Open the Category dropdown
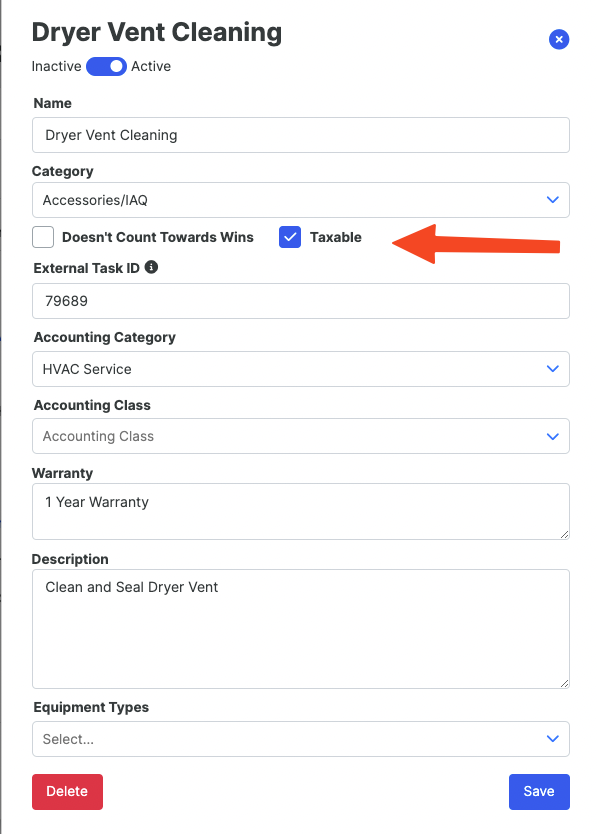The image size is (597, 834). coord(301,200)
